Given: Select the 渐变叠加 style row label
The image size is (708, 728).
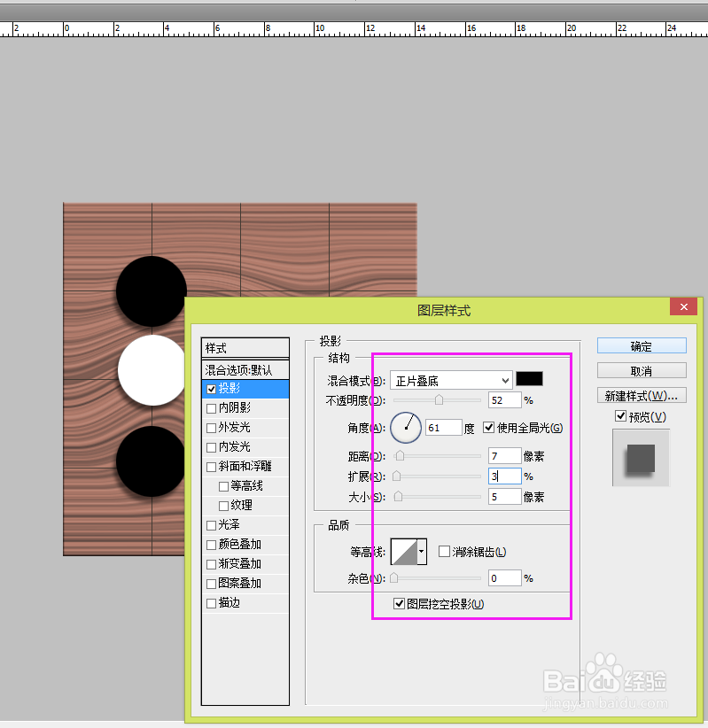Looking at the screenshot, I should point(240,563).
